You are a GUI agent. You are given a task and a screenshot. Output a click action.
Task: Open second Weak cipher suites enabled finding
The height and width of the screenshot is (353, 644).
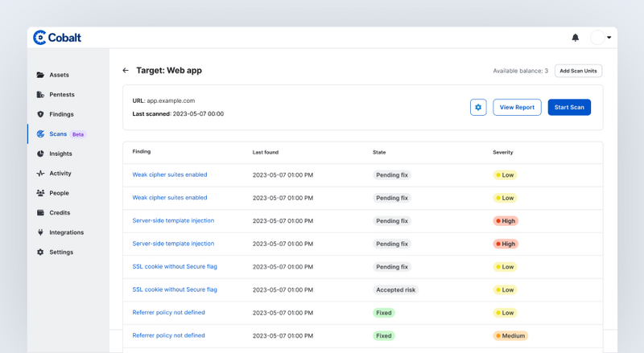pyautogui.click(x=170, y=198)
